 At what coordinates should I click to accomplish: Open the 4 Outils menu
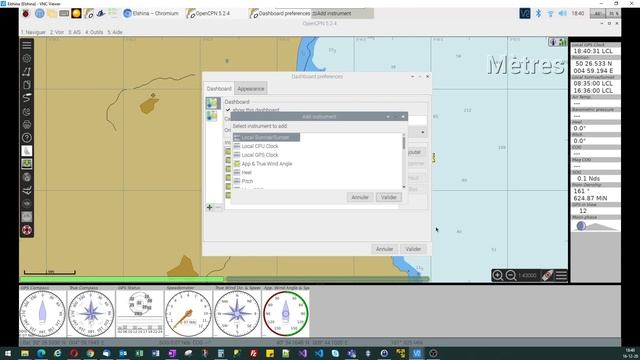(94, 32)
